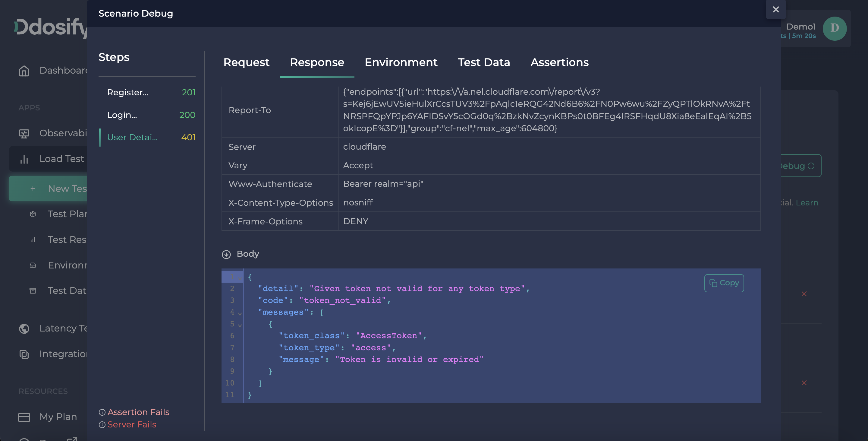Switch to the Request tab
The width and height of the screenshot is (868, 441).
[x=246, y=62]
